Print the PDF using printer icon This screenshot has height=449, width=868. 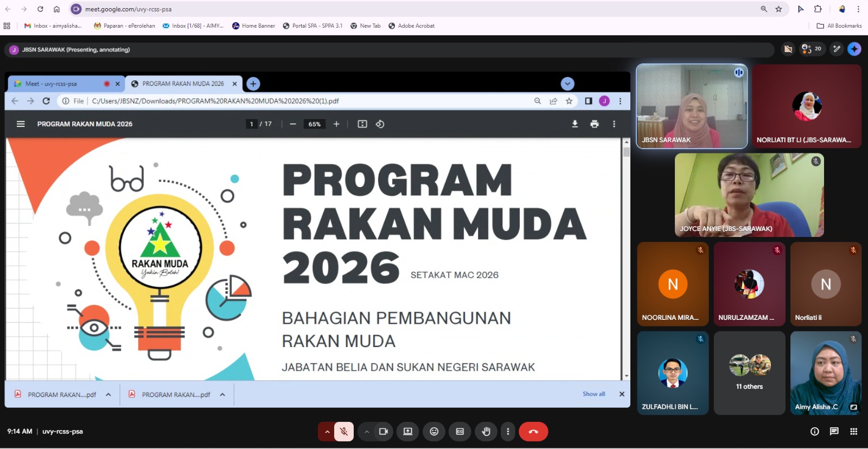tap(595, 124)
